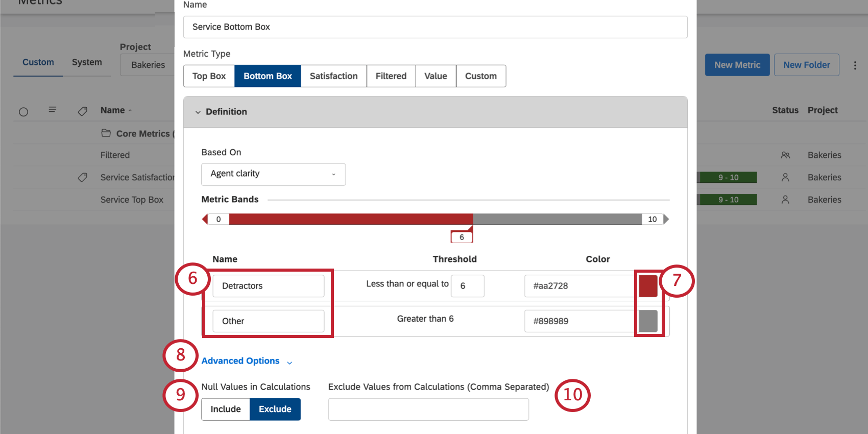The width and height of the screenshot is (868, 434).
Task: Click the tag icon beside Service Satisfaction
Action: coord(82,177)
